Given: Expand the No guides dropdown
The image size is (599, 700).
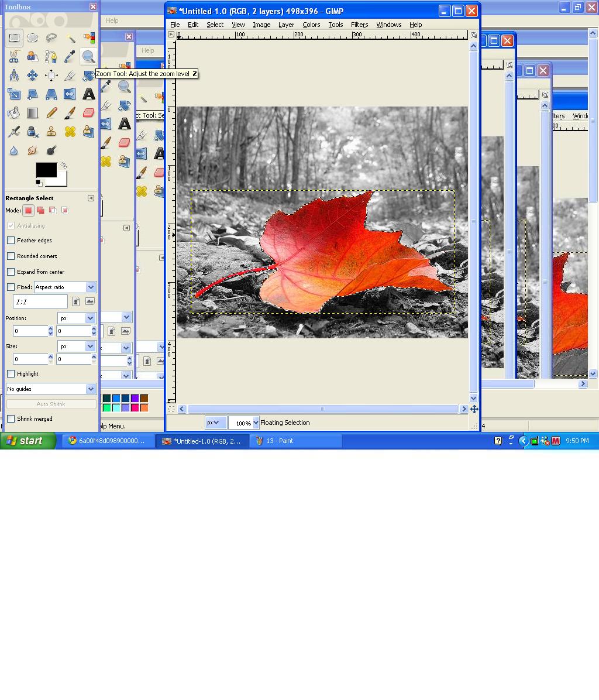Looking at the screenshot, I should (51, 389).
